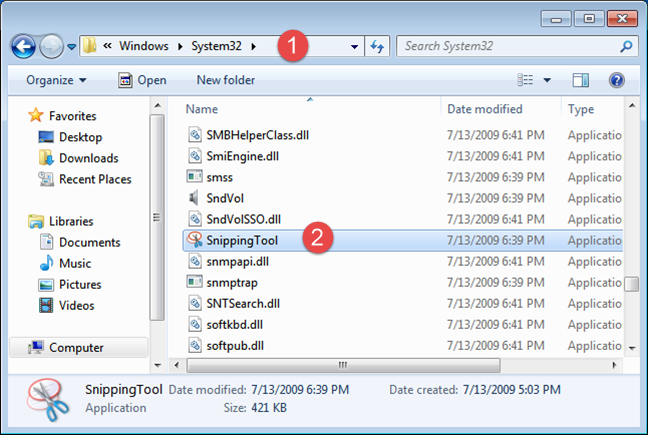Image resolution: width=648 pixels, height=435 pixels.
Task: Expand the arrow after System32 breadcrumb
Action: [253, 46]
